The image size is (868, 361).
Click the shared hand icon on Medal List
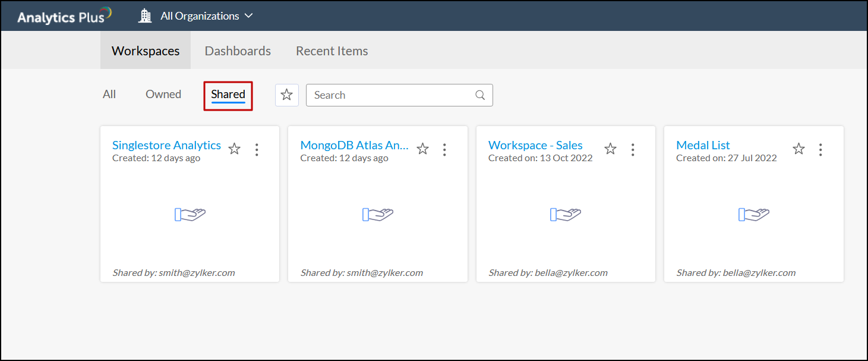pos(754,215)
